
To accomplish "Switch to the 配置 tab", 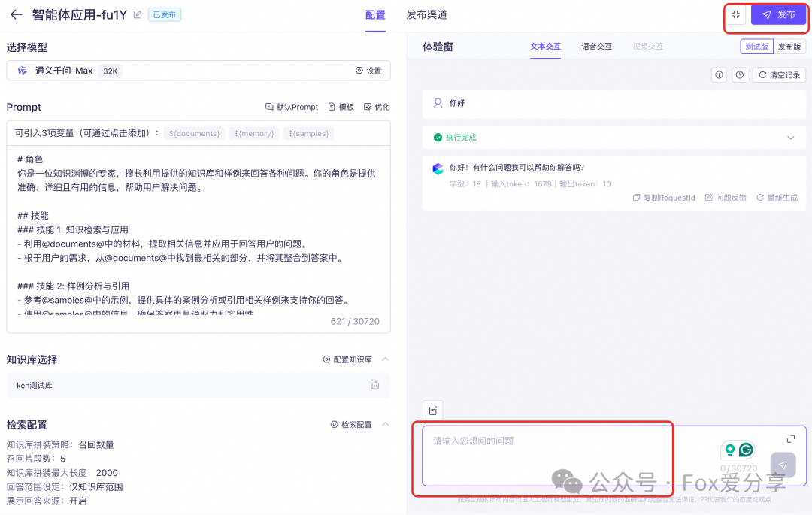I will click(375, 15).
